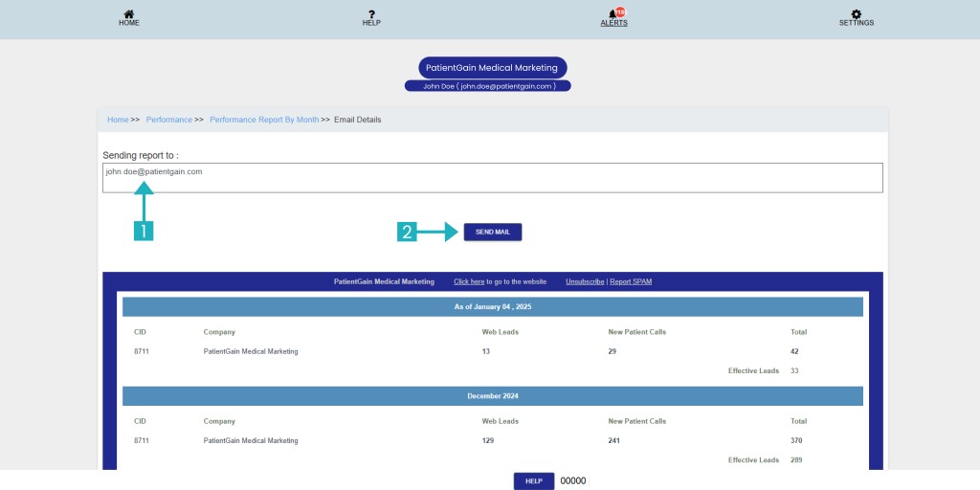Select the December 2024 section header
This screenshot has height=490, width=980.
pos(492,396)
